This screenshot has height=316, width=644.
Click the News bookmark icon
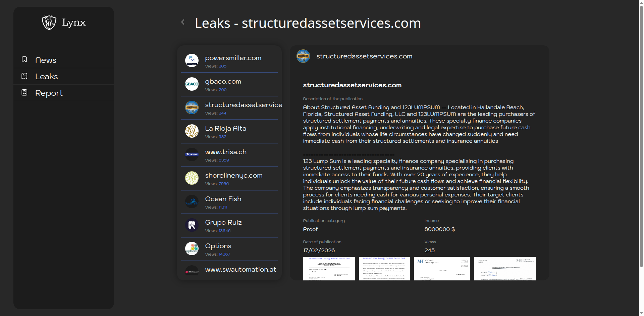click(x=24, y=59)
